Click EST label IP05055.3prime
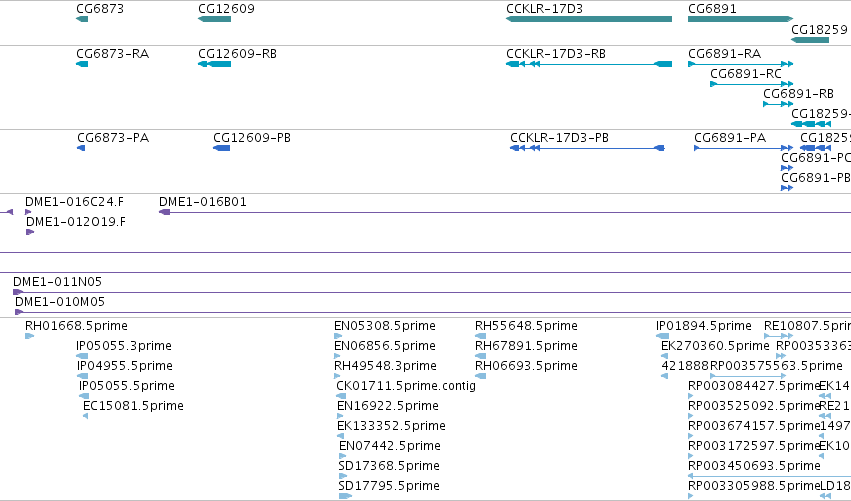 [124, 346]
